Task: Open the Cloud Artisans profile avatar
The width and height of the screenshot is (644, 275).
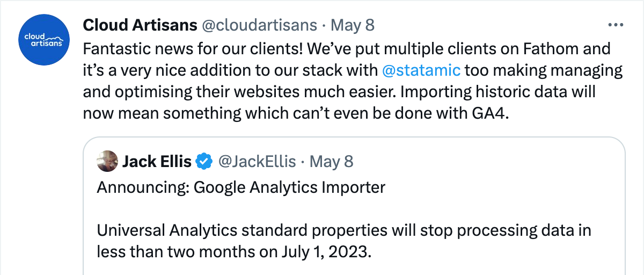Action: coord(45,39)
